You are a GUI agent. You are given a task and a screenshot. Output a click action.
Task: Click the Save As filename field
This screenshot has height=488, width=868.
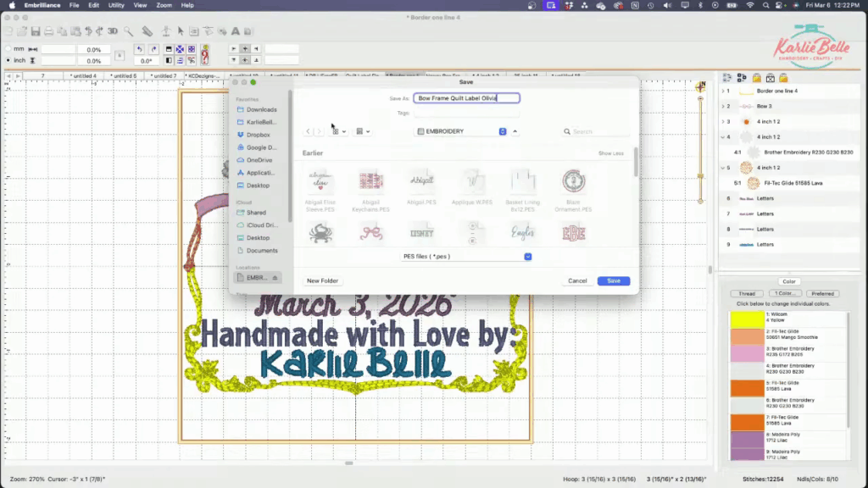467,98
